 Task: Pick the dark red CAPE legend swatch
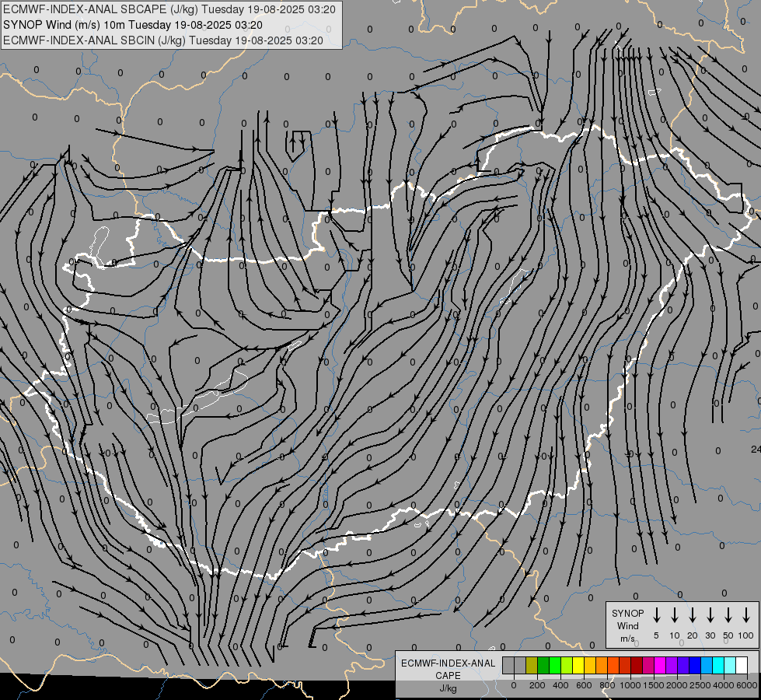[x=637, y=665]
